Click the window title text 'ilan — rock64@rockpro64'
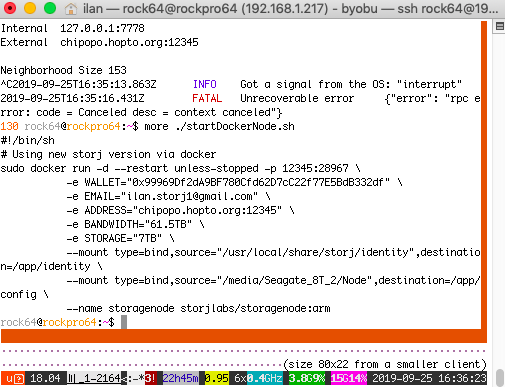The image size is (505, 387). tap(160, 9)
